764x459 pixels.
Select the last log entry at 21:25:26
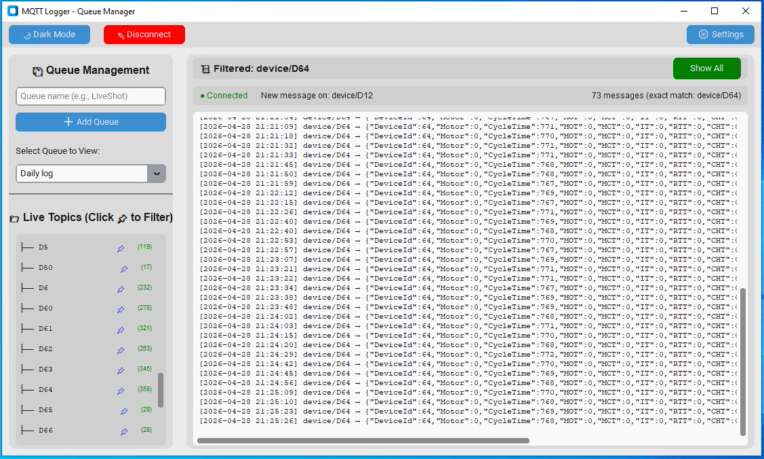point(468,421)
